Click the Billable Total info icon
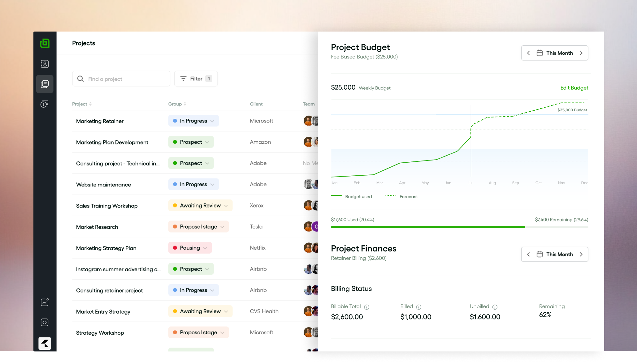The width and height of the screenshot is (637, 364). (366, 307)
